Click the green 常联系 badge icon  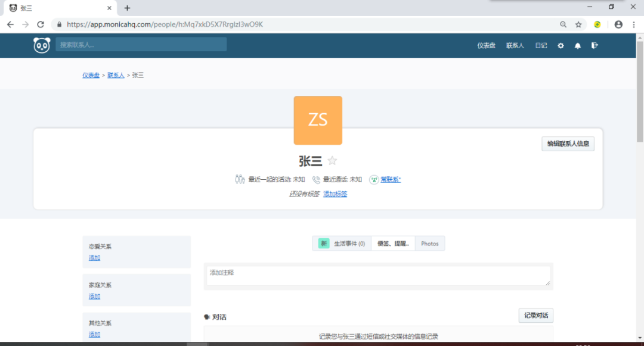[373, 179]
